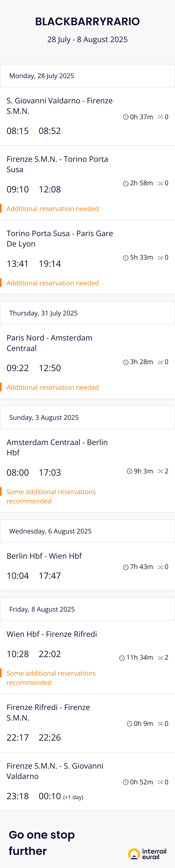Click clock icon beside 7h 43m duration
175x868 pixels.
pos(125,567)
